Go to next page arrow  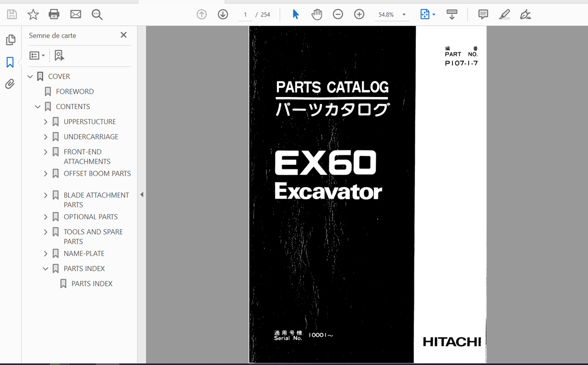[x=223, y=14]
